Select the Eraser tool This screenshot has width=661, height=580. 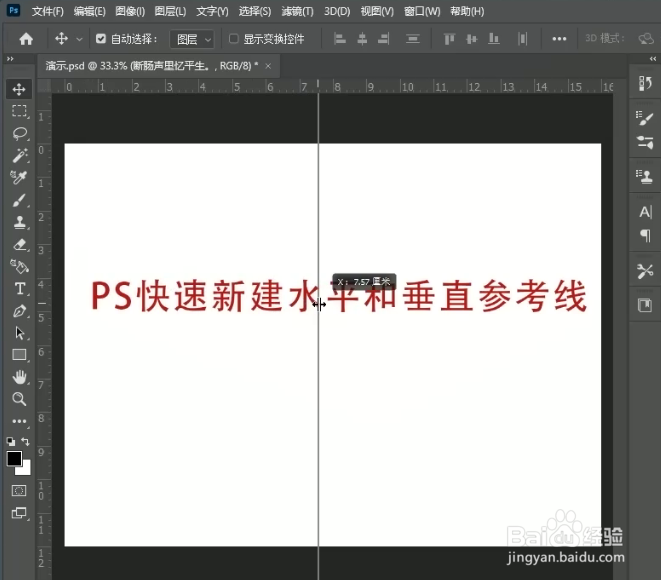(x=19, y=244)
